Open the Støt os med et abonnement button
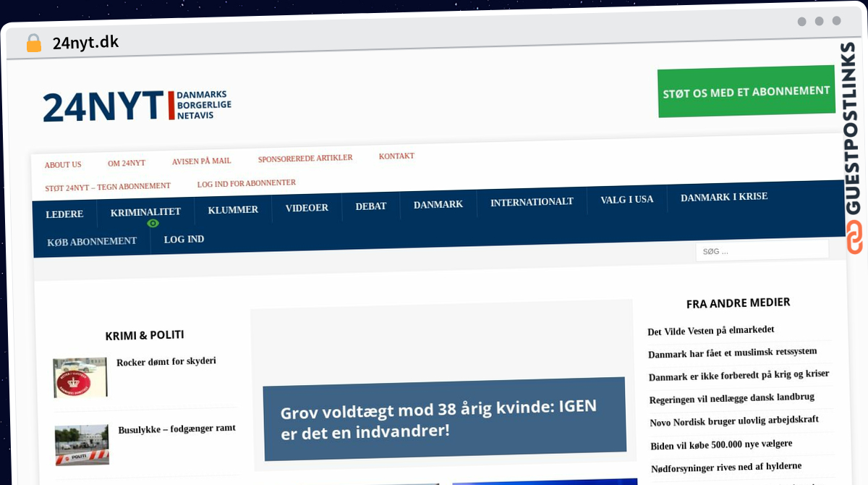The image size is (868, 485). pyautogui.click(x=746, y=91)
